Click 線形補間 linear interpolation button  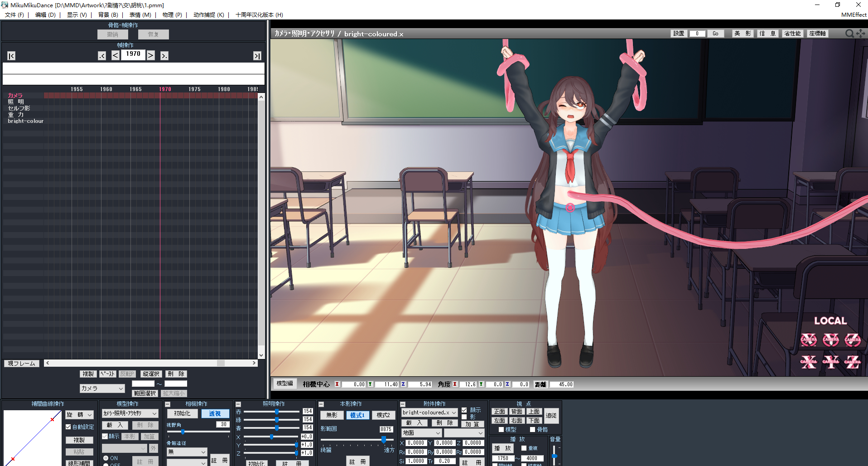point(79,463)
